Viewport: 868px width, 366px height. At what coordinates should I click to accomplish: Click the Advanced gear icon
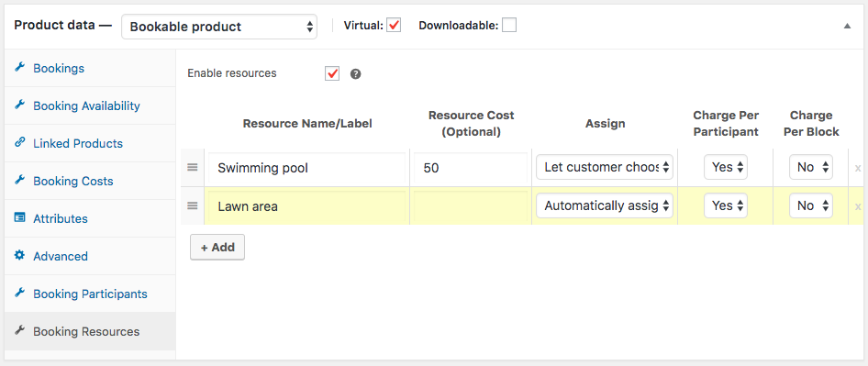point(19,255)
